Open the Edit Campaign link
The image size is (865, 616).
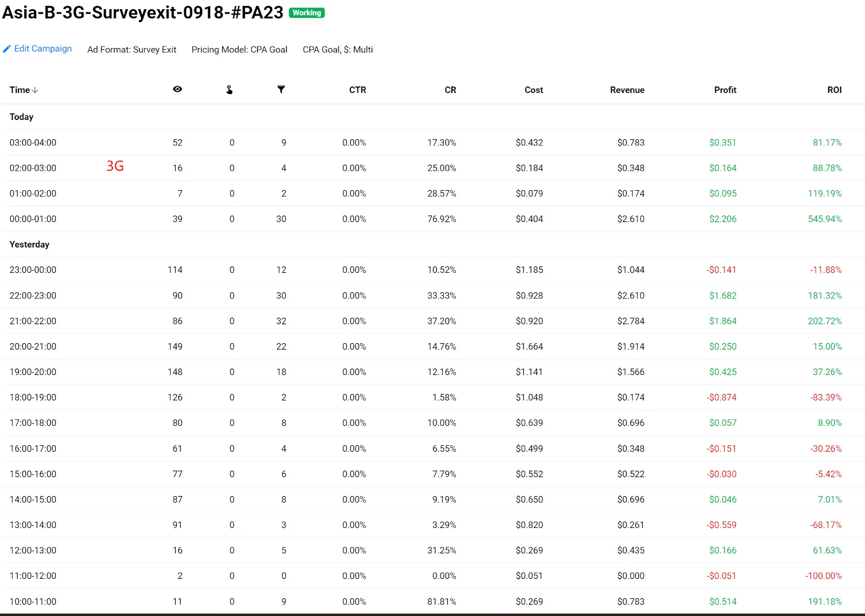click(43, 49)
